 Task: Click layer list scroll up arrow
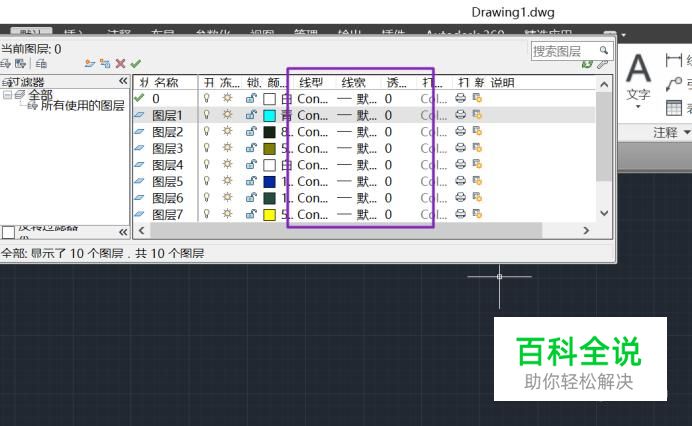click(604, 84)
